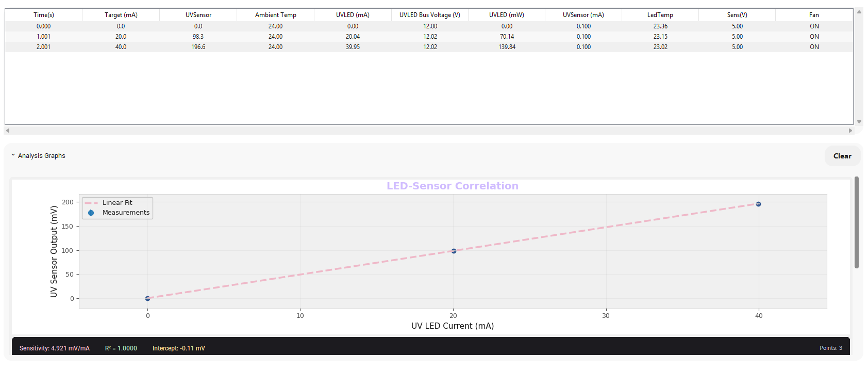Image resolution: width=868 pixels, height=369 pixels.
Task: Click the UVLED (mA) column header
Action: (353, 15)
